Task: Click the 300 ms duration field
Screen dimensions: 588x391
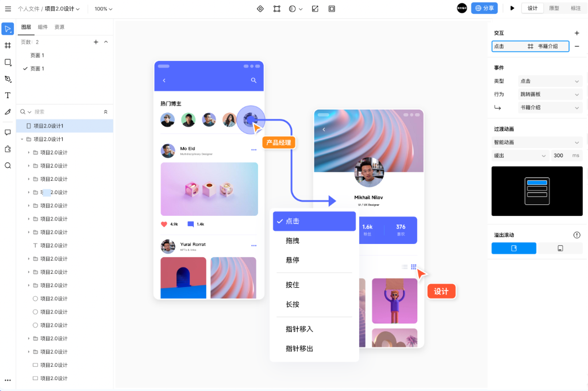Action: pos(567,156)
